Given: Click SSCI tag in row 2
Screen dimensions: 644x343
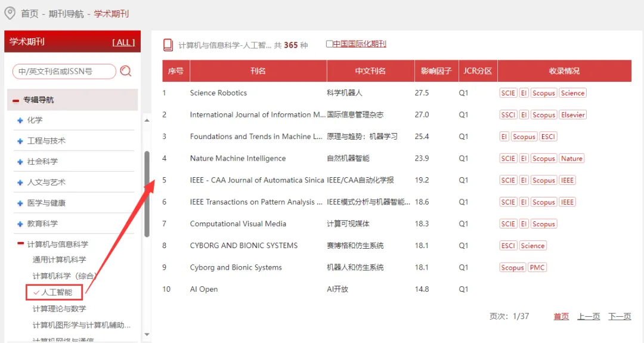Looking at the screenshot, I should point(508,115).
